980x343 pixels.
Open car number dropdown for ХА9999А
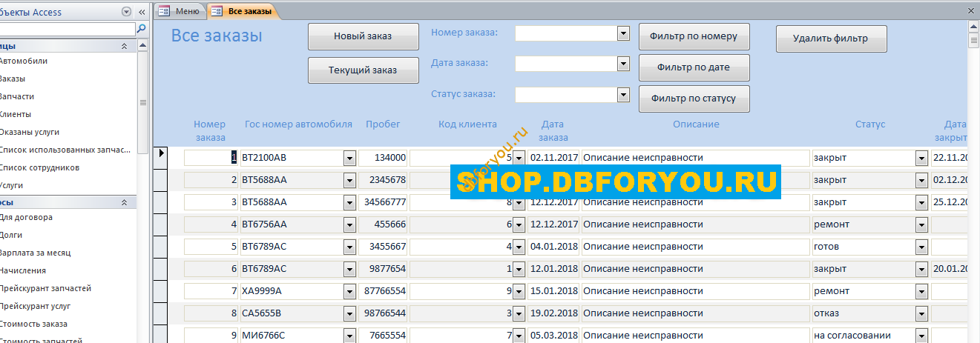click(350, 291)
